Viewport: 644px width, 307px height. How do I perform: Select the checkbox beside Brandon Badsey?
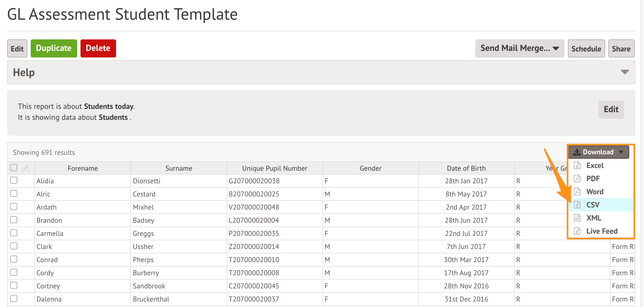14,220
